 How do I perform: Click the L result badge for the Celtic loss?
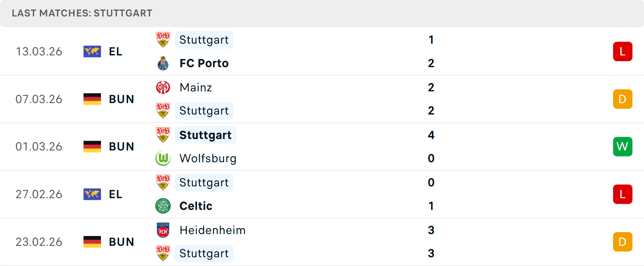[623, 194]
